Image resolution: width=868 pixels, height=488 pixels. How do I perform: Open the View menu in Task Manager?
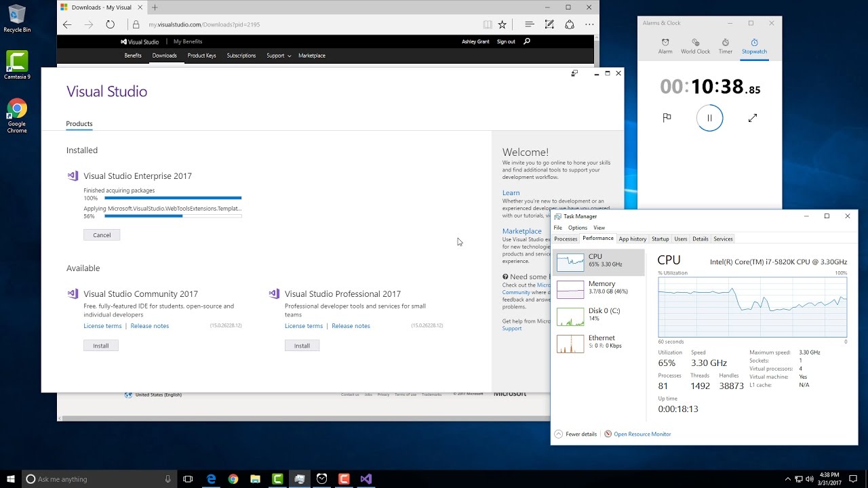coord(599,228)
